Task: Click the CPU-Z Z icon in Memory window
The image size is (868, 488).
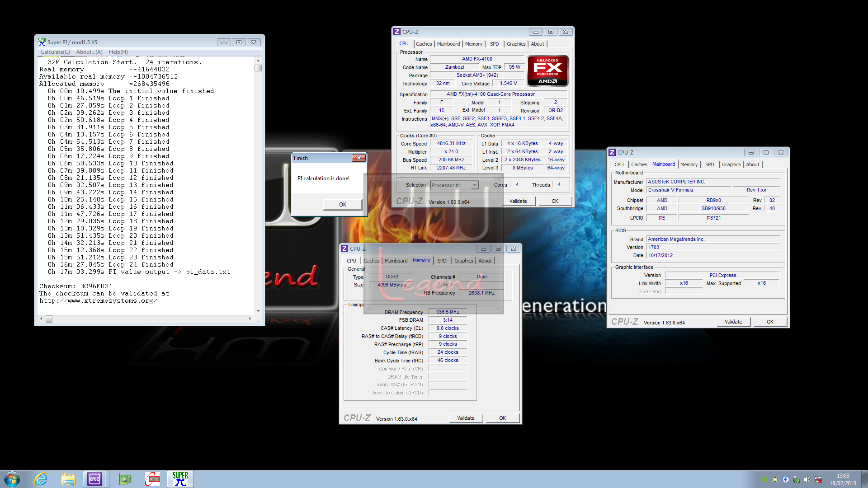Action: (x=344, y=249)
